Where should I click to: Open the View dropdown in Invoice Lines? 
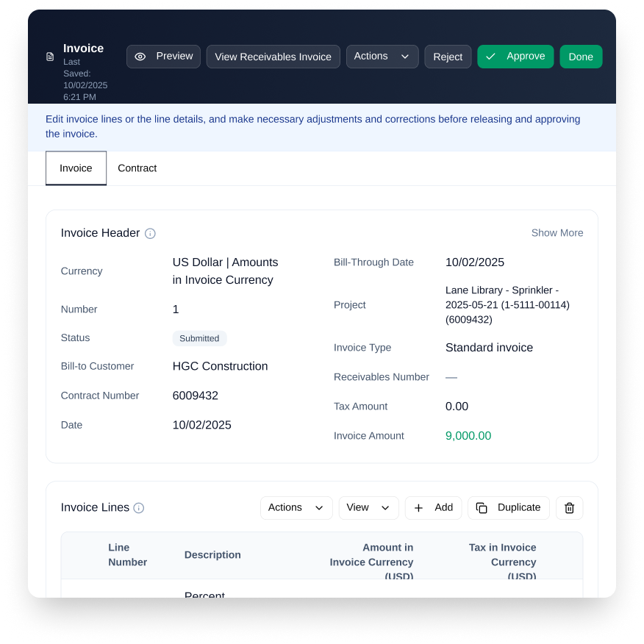tap(368, 508)
